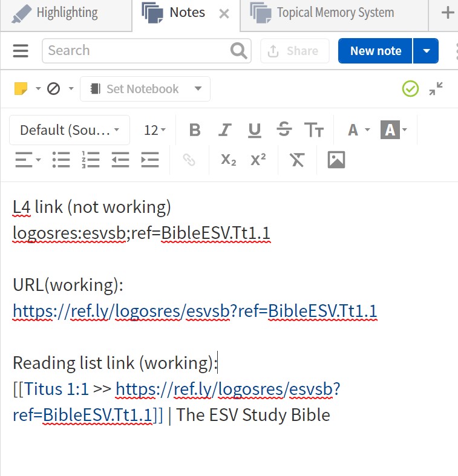
Task: Click the New note button
Action: pos(375,51)
